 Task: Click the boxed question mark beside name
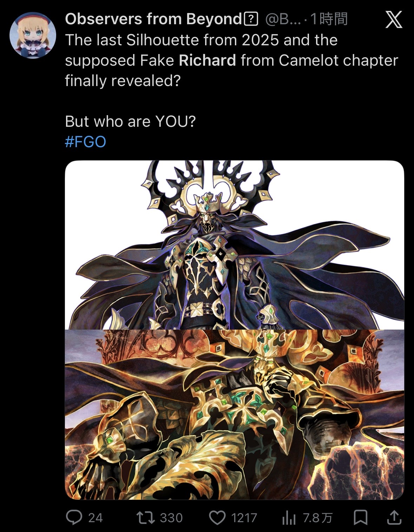(251, 19)
